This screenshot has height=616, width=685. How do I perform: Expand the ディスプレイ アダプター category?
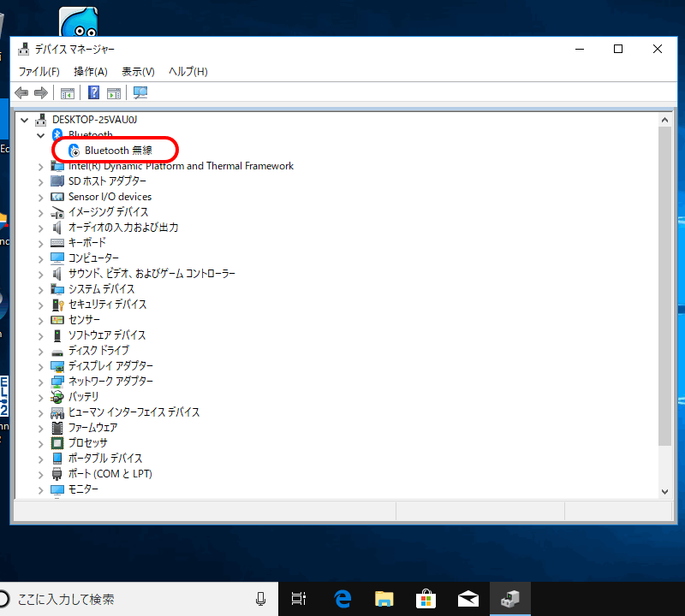tap(40, 366)
